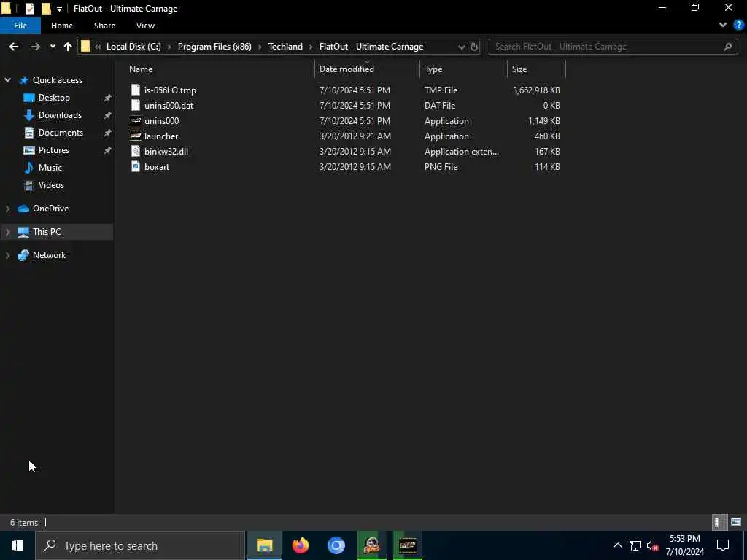Click the PNG File type cell
Screen dimensions: 747x560
[441, 167]
